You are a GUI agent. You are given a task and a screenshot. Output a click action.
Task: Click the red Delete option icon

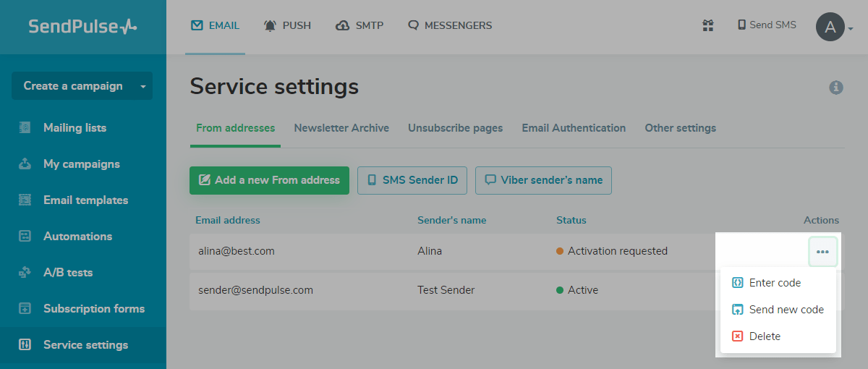(738, 336)
